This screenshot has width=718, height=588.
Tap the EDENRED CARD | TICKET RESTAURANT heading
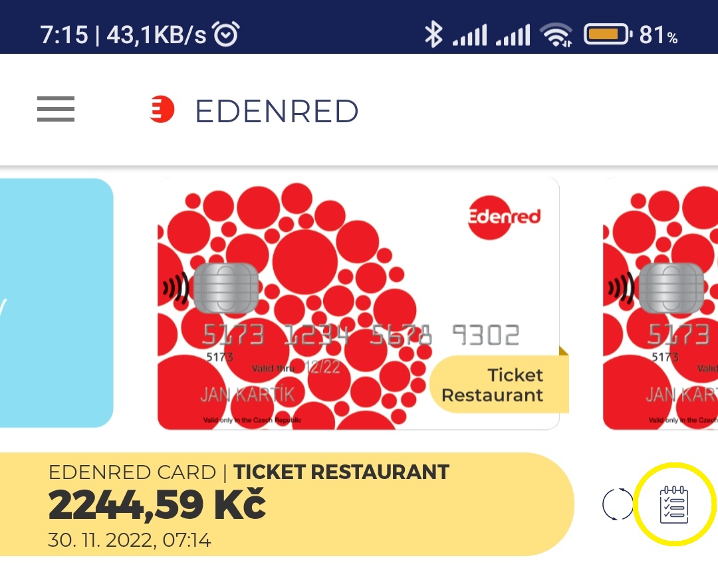(x=249, y=472)
